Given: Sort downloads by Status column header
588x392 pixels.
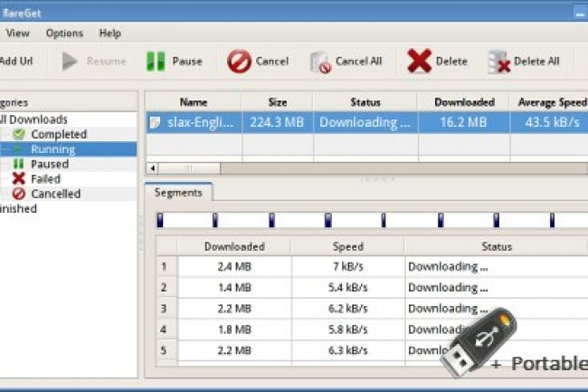Looking at the screenshot, I should click(365, 102).
